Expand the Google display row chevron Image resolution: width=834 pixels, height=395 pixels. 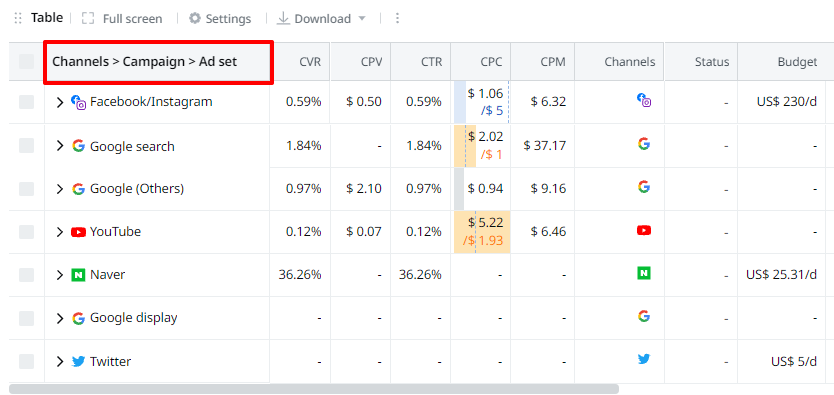(60, 318)
